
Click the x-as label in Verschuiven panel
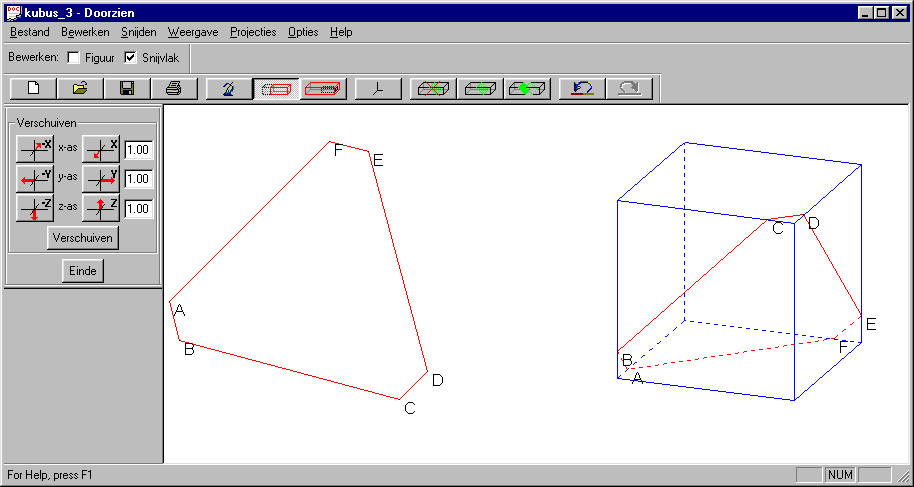[x=68, y=148]
